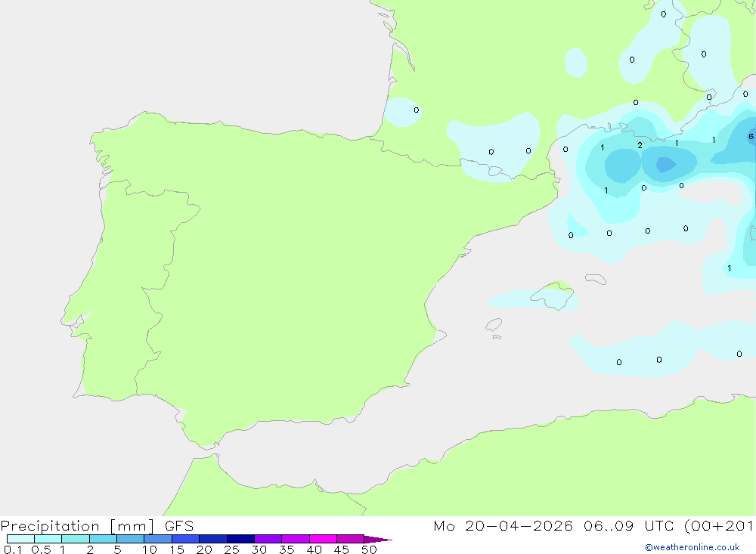Image resolution: width=756 pixels, height=554 pixels.
Task: Click the 2–5 mm legend swatch
Action: [103, 539]
